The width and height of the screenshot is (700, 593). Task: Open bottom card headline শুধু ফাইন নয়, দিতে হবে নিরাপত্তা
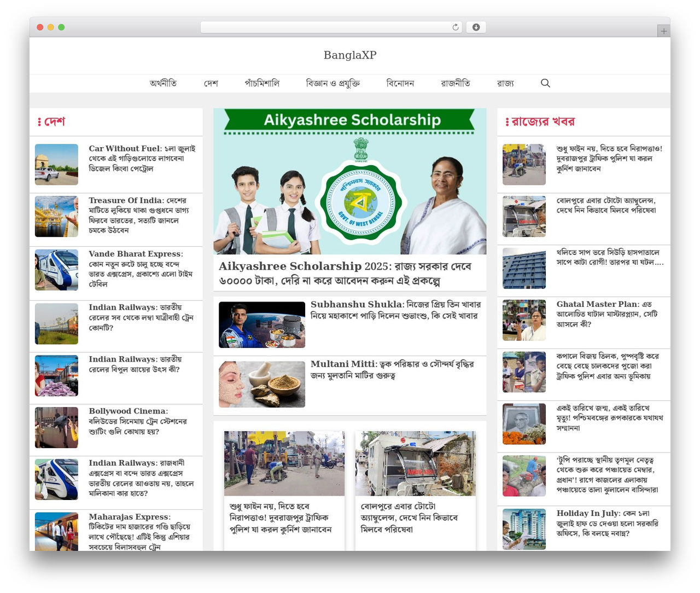coord(281,518)
